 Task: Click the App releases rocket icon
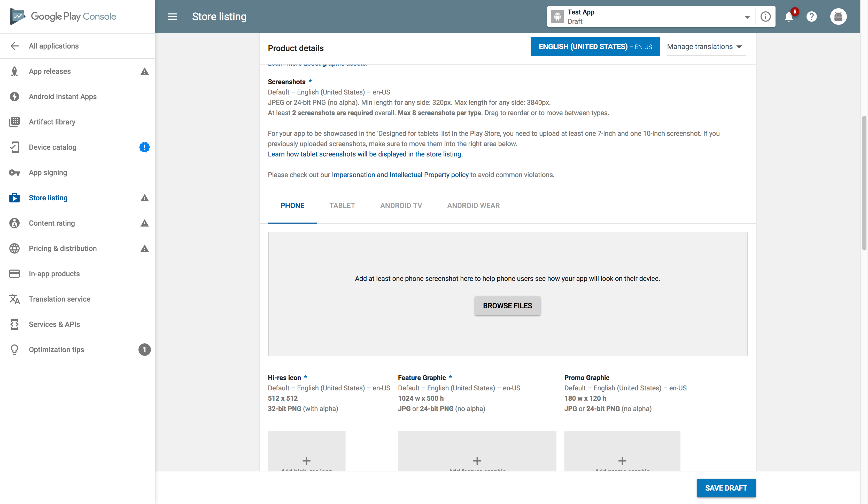[14, 71]
